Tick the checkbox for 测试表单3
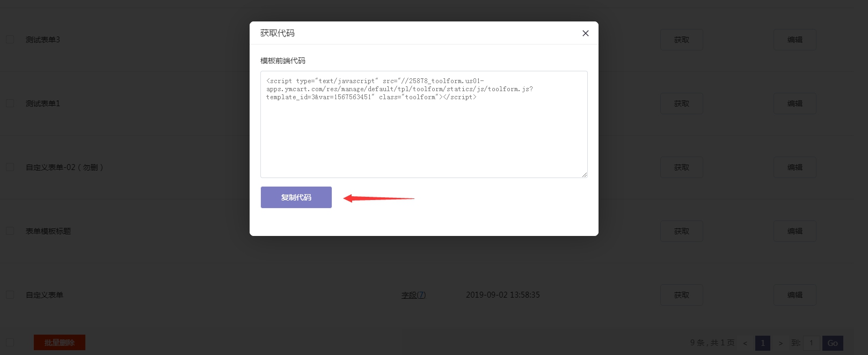 [10, 40]
